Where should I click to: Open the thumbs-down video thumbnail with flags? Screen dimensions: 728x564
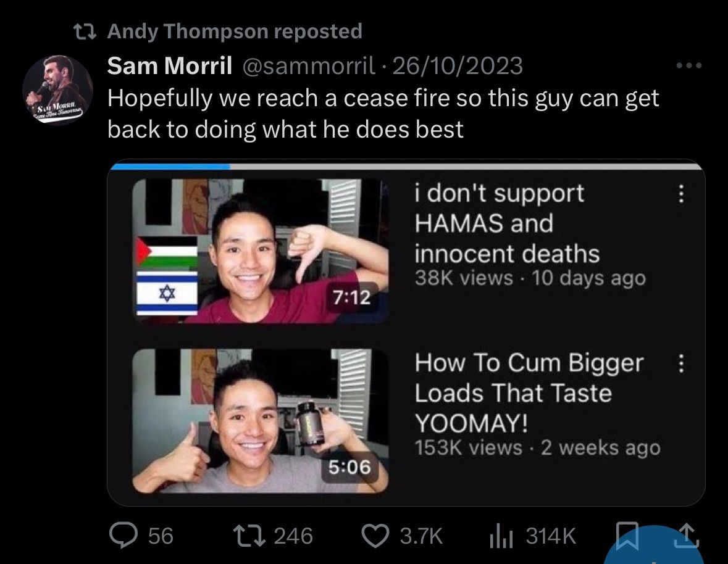click(x=261, y=251)
